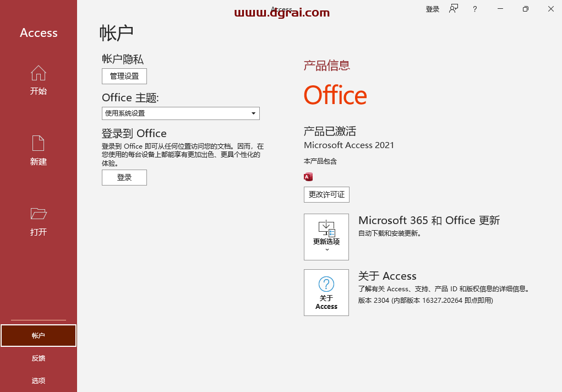Click the 自动下载和安装更新 text
Screen dimensions: 562x392
tap(390, 233)
